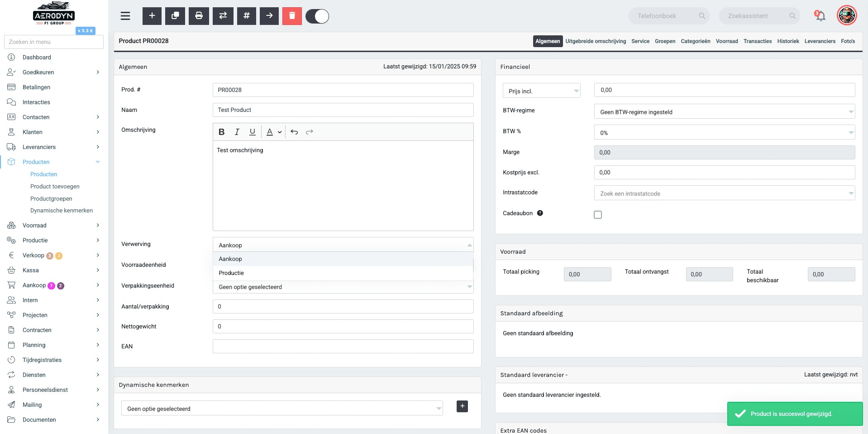This screenshot has height=434, width=868.
Task: Apply underline formatting in Omschrijving editor
Action: point(253,132)
